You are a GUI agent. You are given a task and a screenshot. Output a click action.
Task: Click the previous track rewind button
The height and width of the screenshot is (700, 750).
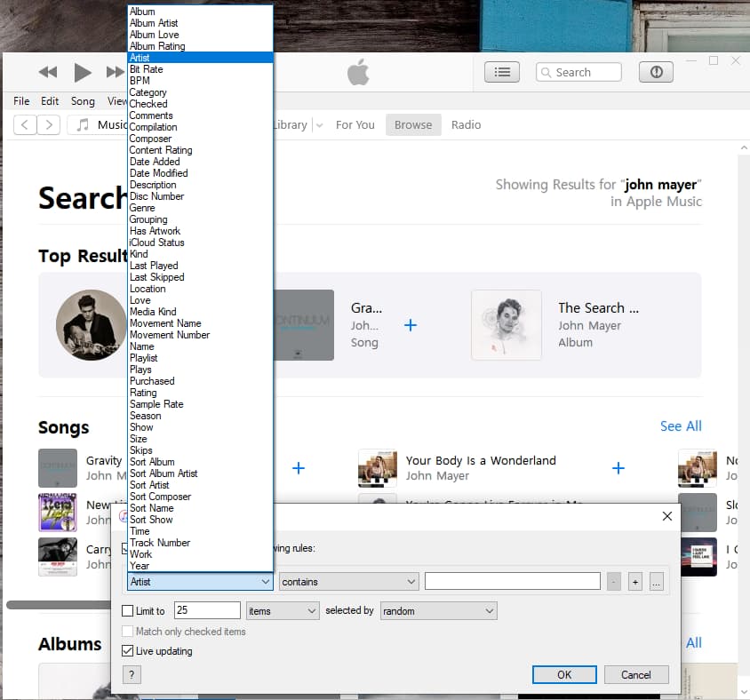pos(47,72)
